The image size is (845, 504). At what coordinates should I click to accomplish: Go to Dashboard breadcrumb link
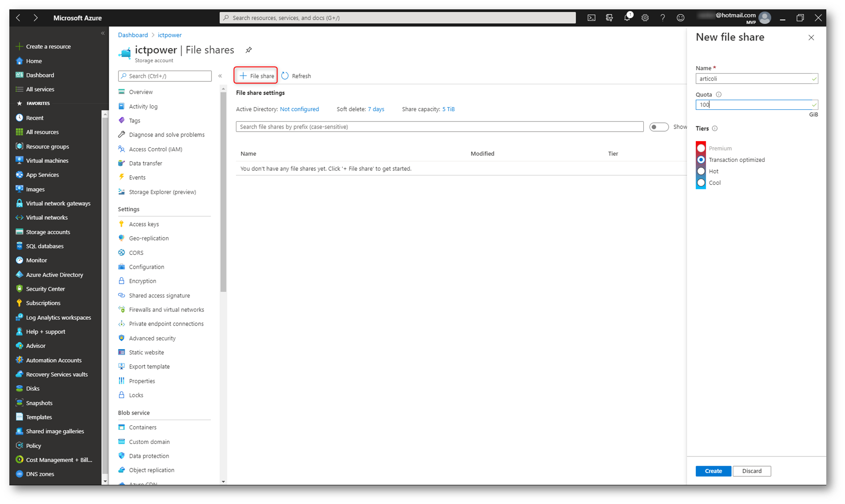(x=133, y=35)
